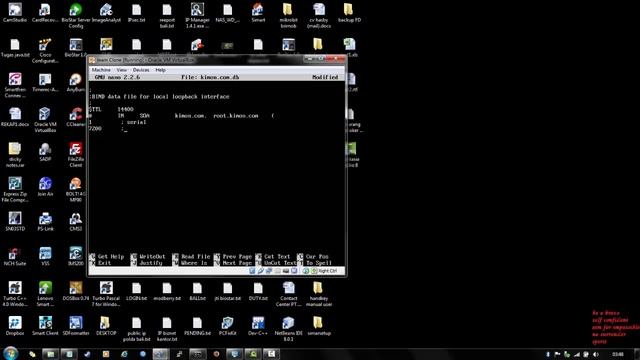This screenshot has width=640, height=360.
Task: Open the IP Manager desktop icon
Action: [197, 16]
